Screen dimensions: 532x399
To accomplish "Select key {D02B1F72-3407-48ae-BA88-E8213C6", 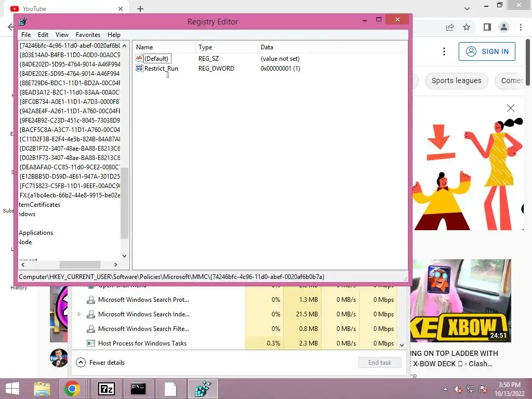I will click(x=70, y=149).
